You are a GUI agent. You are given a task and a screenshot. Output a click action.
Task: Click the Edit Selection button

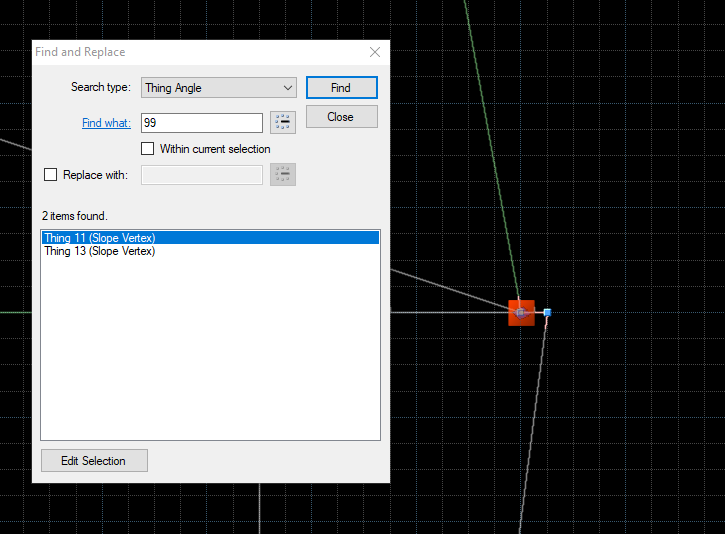coord(94,460)
